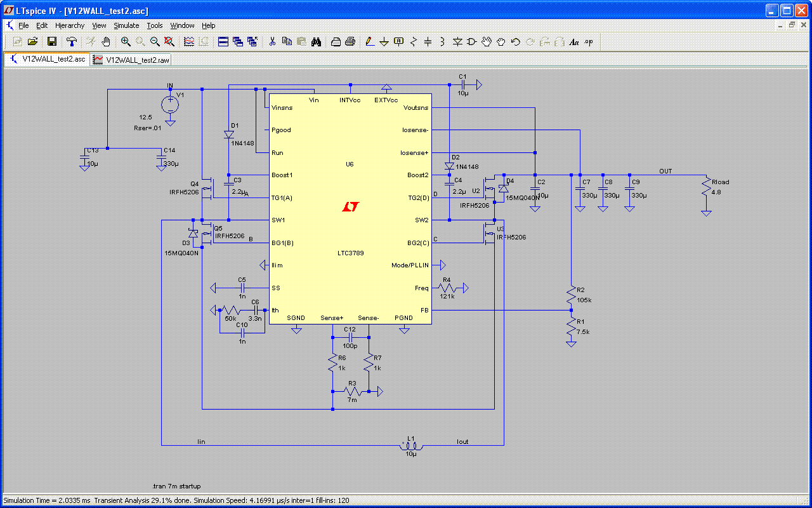The image size is (812, 508).
Task: Click the C12 100p capacitor value
Action: (350, 346)
